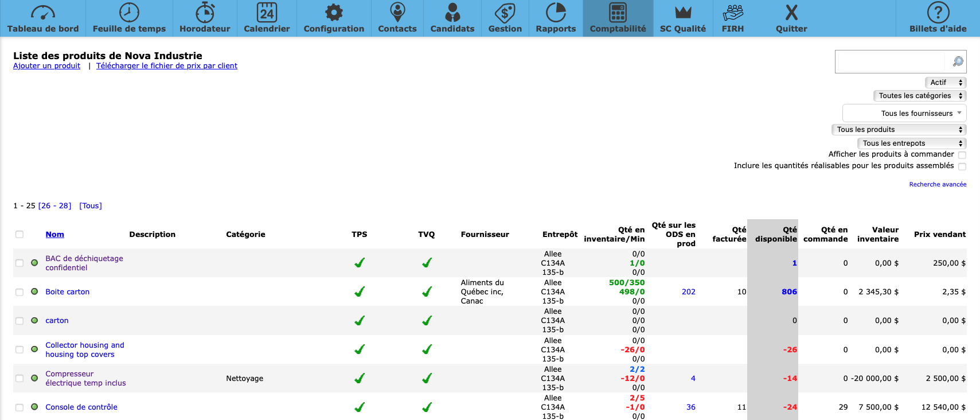Click the Billets d'aide question mark icon
This screenshot has width=980, height=420.
pyautogui.click(x=938, y=13)
